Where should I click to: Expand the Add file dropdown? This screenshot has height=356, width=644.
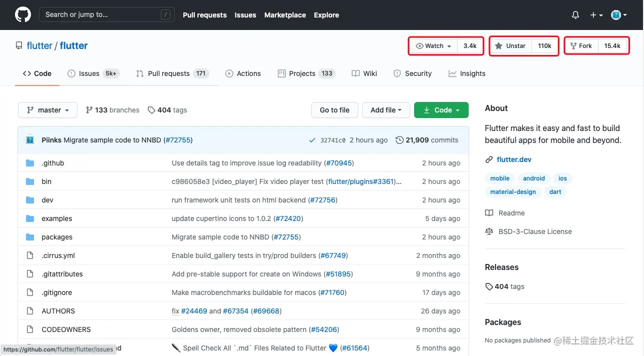coord(386,110)
